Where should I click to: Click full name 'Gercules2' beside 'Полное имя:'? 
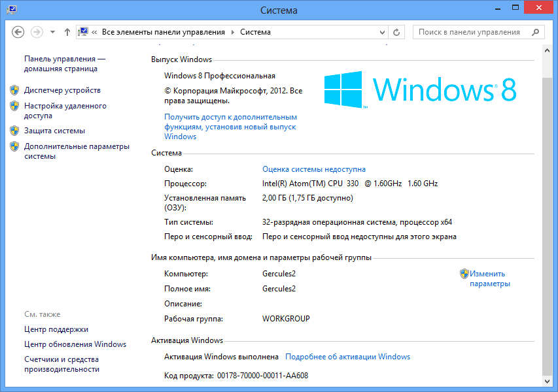coord(279,289)
